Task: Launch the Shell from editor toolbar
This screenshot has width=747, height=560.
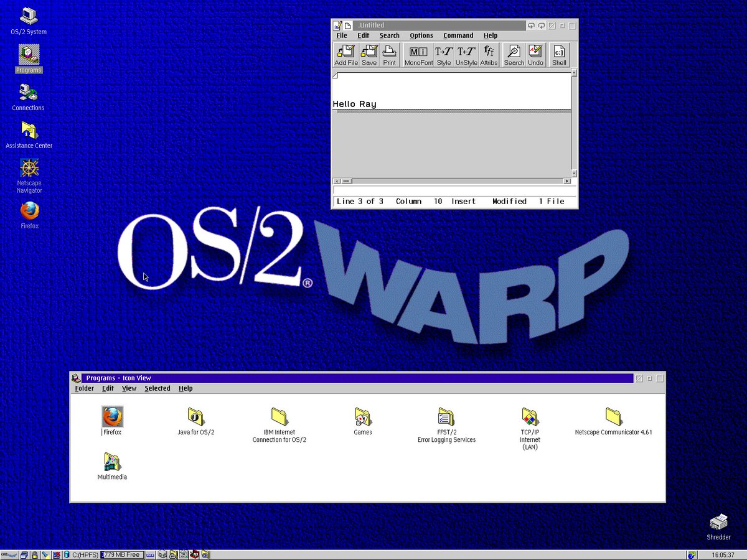Action: pyautogui.click(x=559, y=55)
